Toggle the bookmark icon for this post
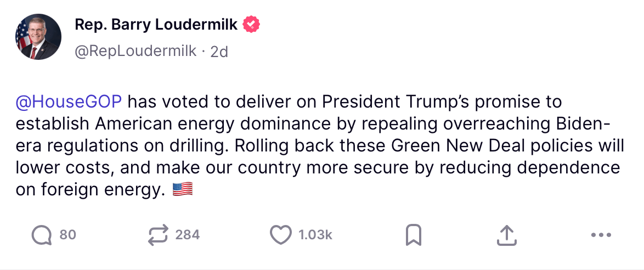Viewport: 644px width, 270px height. (x=413, y=235)
